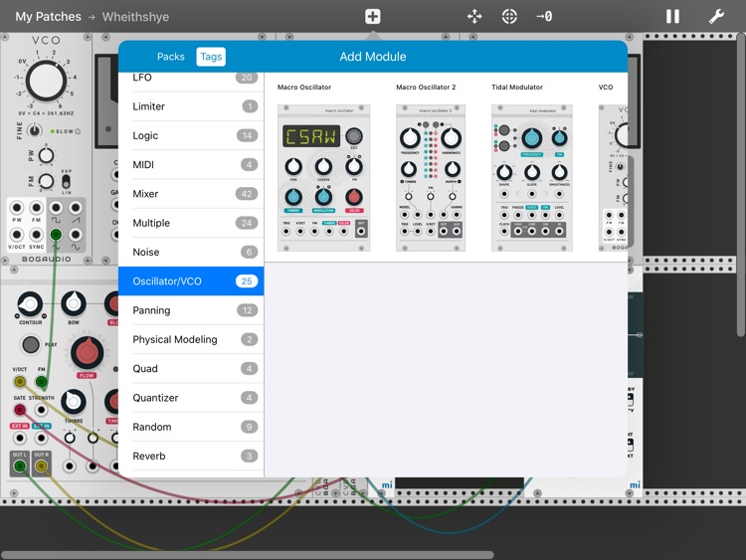Open the Quantizer tag row
746x560 pixels.
pyautogui.click(x=191, y=398)
